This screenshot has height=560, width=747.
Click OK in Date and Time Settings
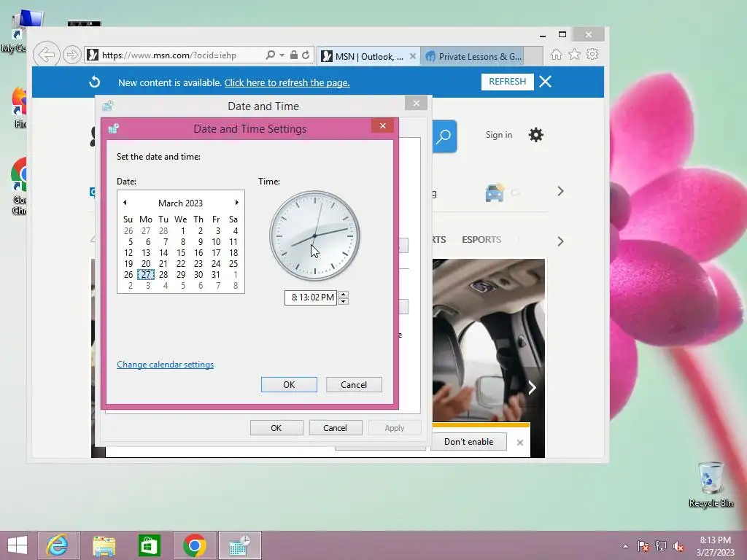pyautogui.click(x=289, y=385)
